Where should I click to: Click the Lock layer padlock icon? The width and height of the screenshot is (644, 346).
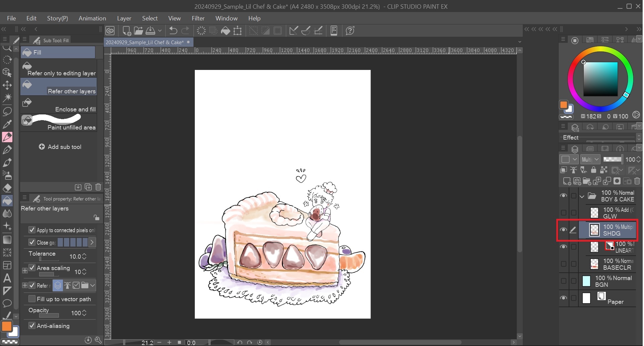pyautogui.click(x=593, y=170)
